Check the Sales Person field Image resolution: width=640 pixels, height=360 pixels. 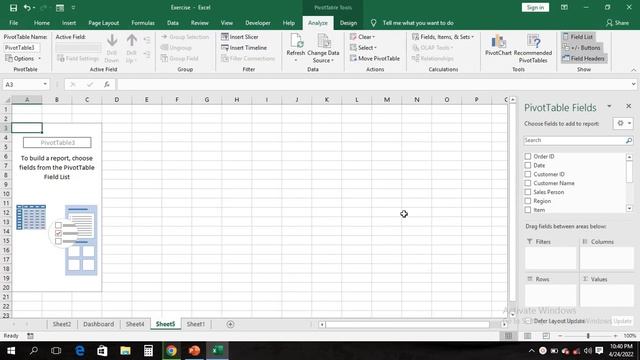click(x=528, y=192)
